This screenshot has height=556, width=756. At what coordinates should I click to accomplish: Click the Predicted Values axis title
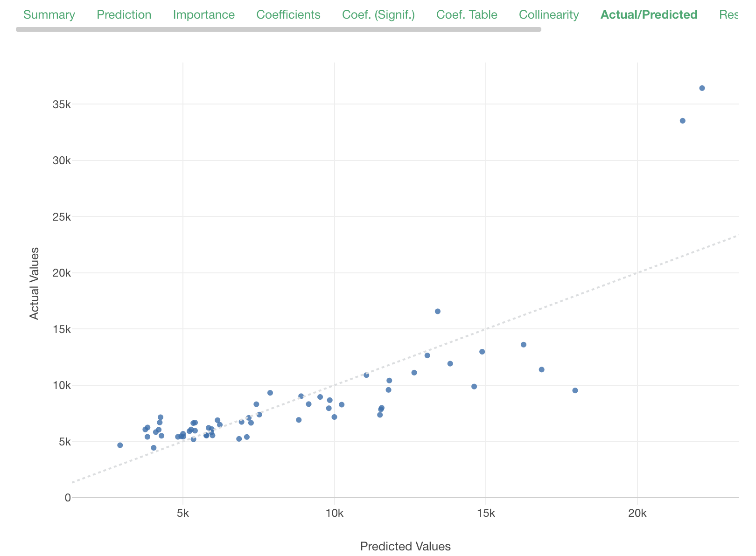[x=406, y=546]
